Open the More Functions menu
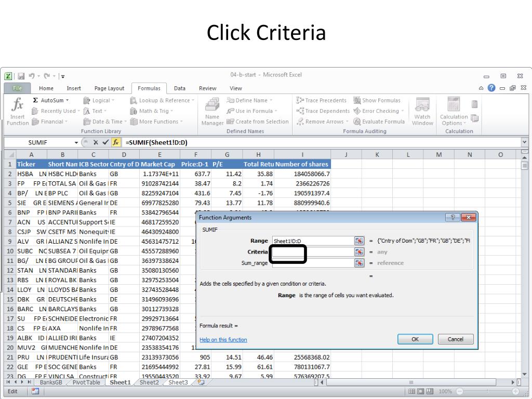 [x=156, y=122]
